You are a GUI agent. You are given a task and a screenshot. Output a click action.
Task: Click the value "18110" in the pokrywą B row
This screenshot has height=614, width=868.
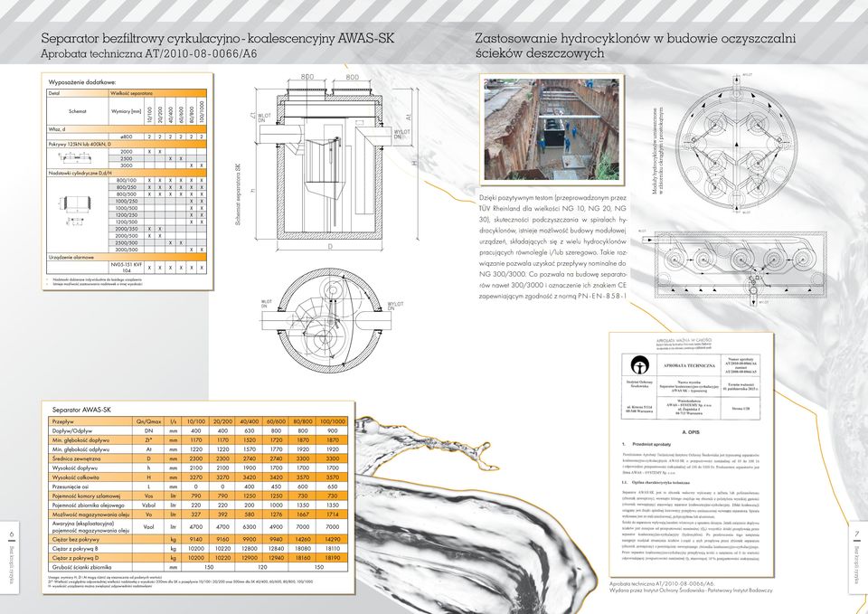click(332, 549)
